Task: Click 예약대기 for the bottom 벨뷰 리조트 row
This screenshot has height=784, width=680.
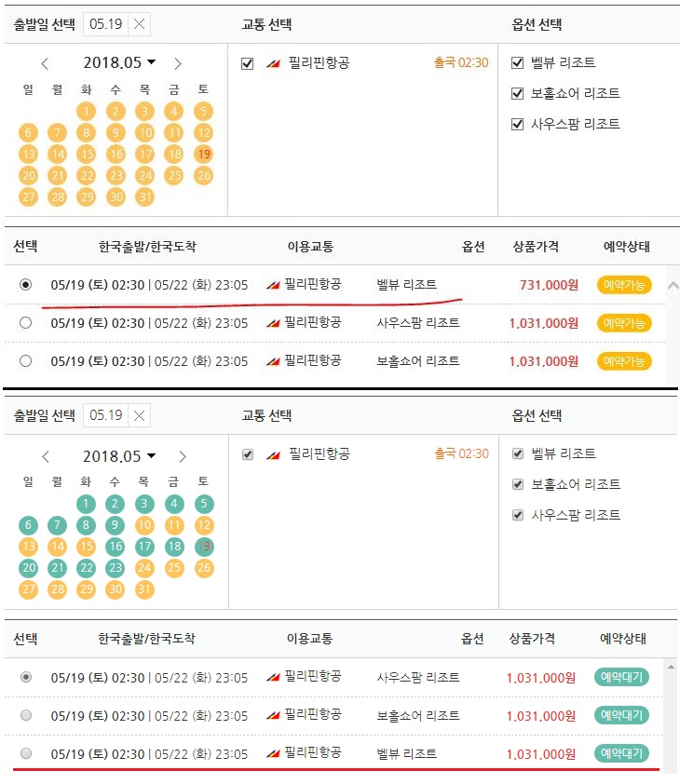Action: pos(622,752)
